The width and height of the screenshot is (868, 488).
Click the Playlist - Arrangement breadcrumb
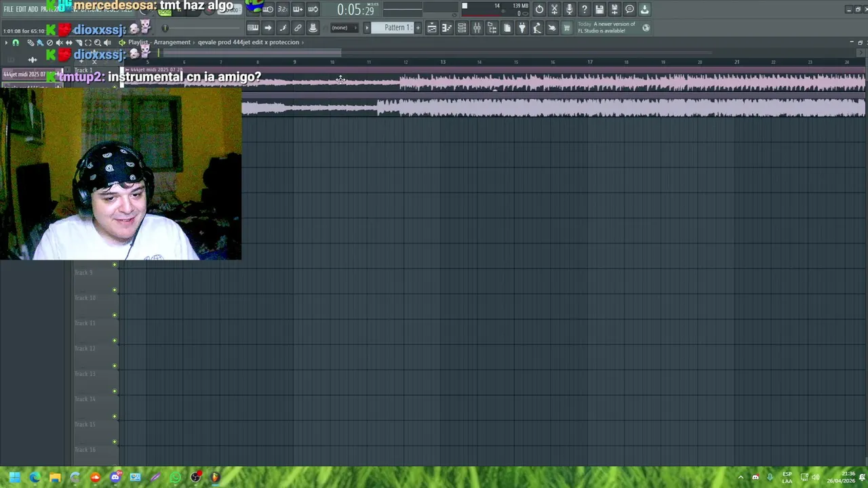click(x=159, y=42)
